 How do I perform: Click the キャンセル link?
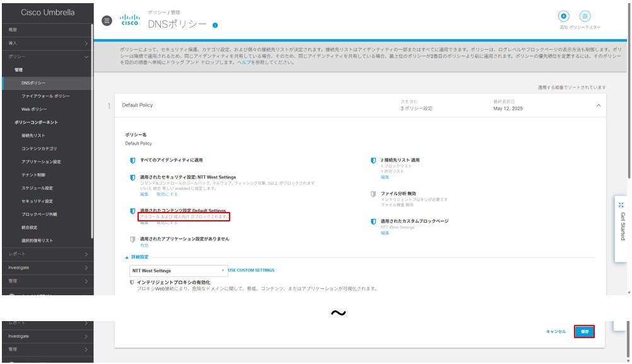coord(556,331)
